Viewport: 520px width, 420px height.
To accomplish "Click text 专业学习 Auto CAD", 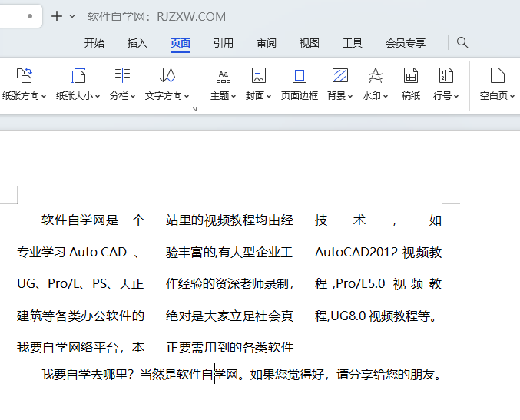I will (71, 253).
